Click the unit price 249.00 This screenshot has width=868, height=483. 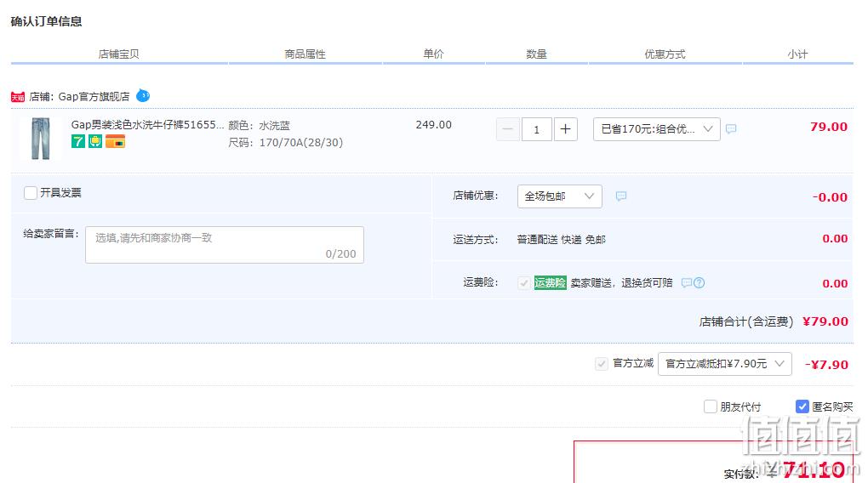[433, 125]
